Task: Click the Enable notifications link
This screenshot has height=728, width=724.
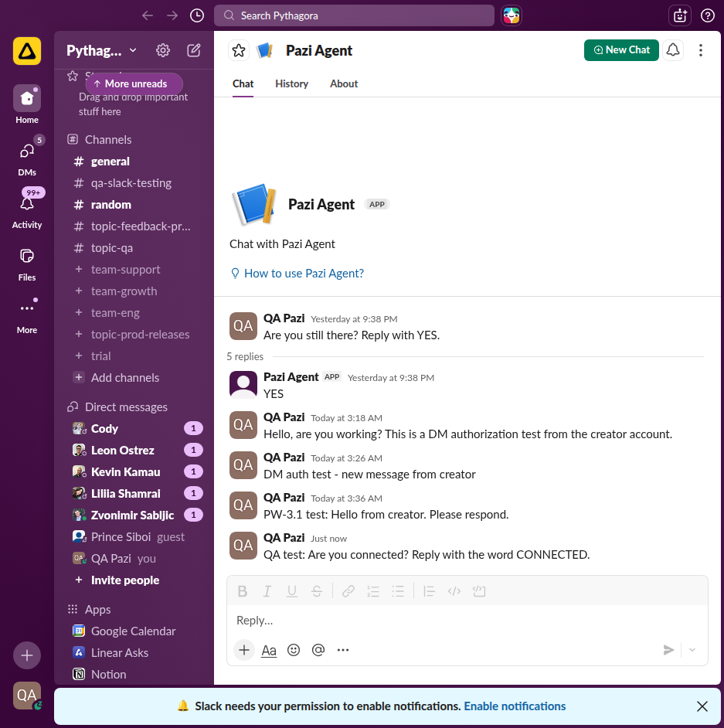Action: tap(515, 706)
